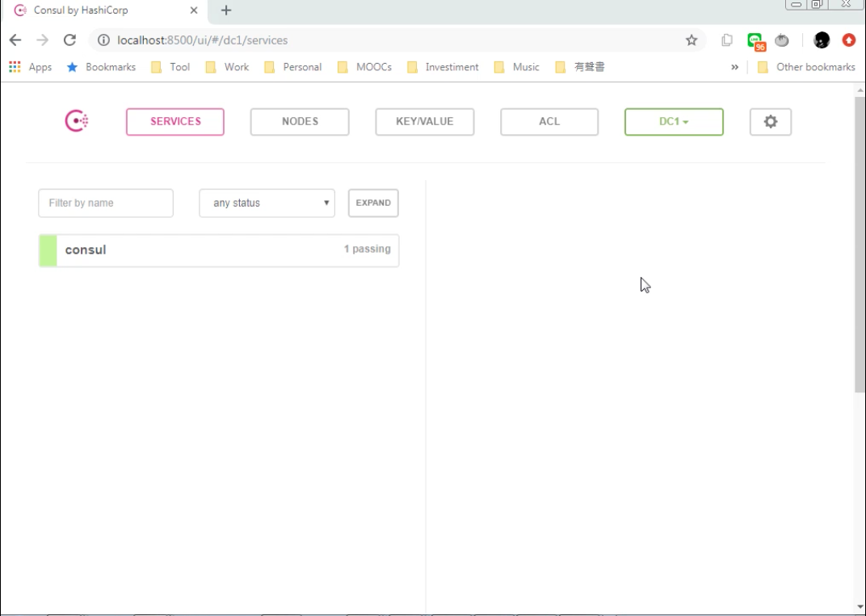Open the Personal bookmarks folder
866x616 pixels.
[x=292, y=67]
